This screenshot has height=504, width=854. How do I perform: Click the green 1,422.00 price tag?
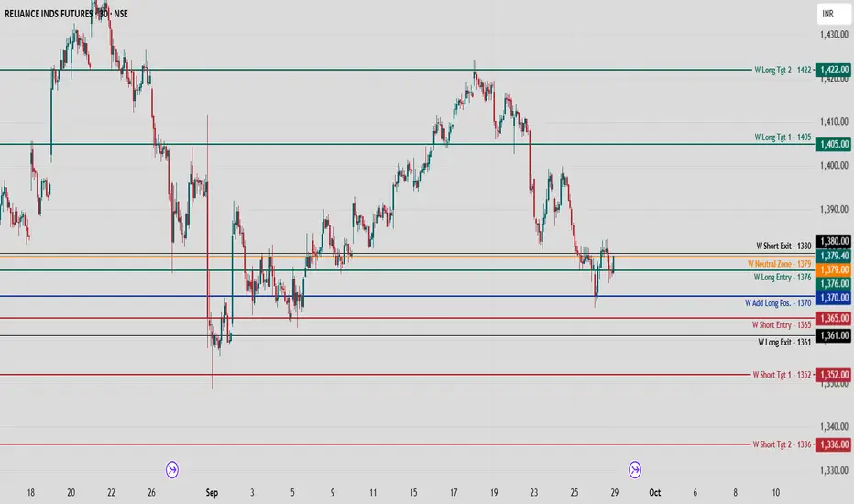point(833,70)
